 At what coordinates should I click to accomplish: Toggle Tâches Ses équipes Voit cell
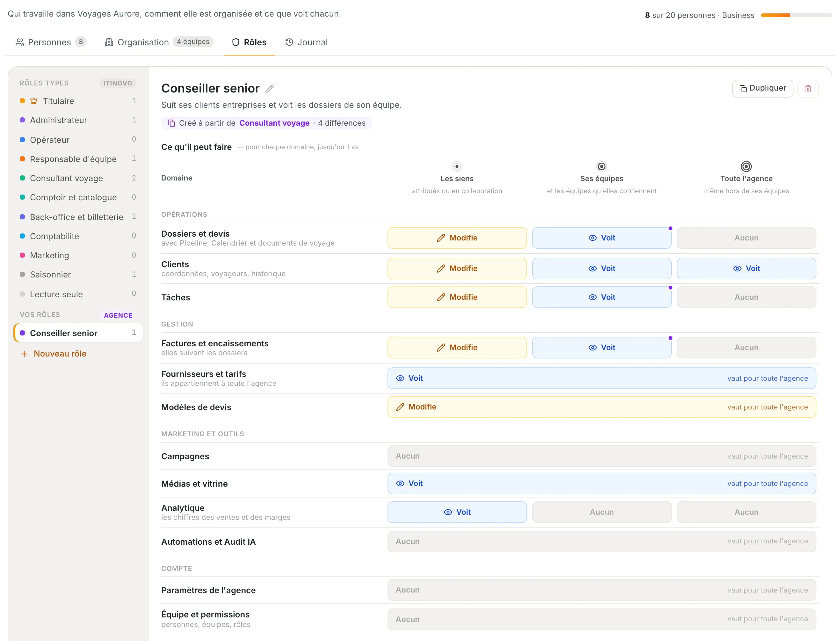(601, 297)
